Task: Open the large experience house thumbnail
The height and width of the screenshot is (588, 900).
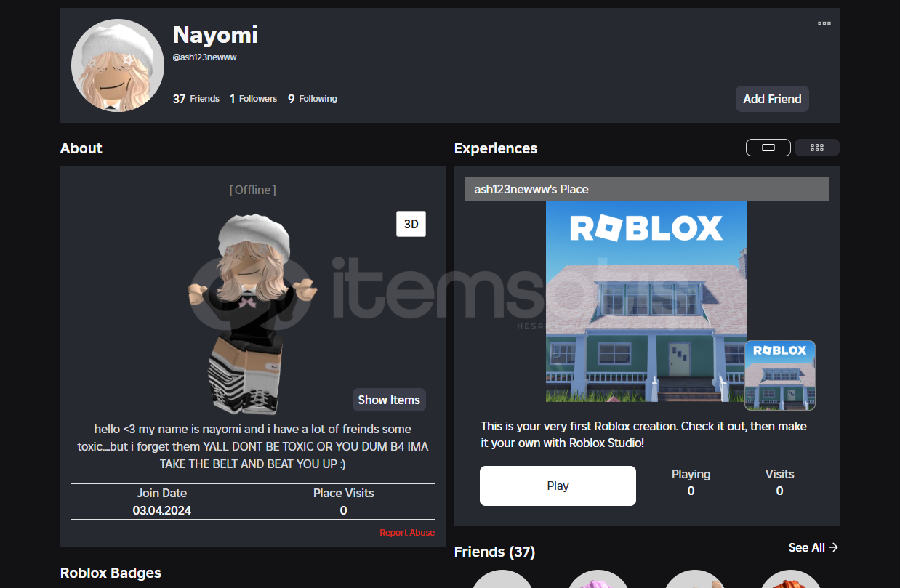Action: (646, 301)
